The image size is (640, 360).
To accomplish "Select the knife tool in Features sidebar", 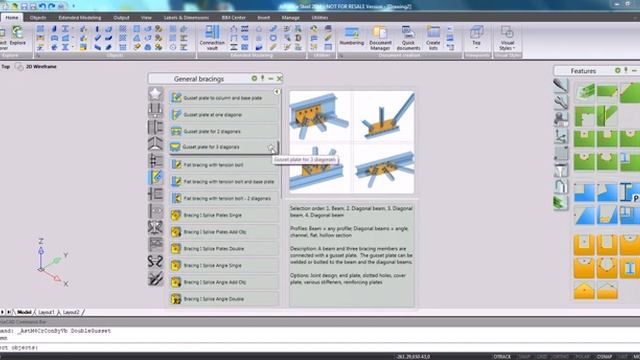I will pyautogui.click(x=561, y=85).
